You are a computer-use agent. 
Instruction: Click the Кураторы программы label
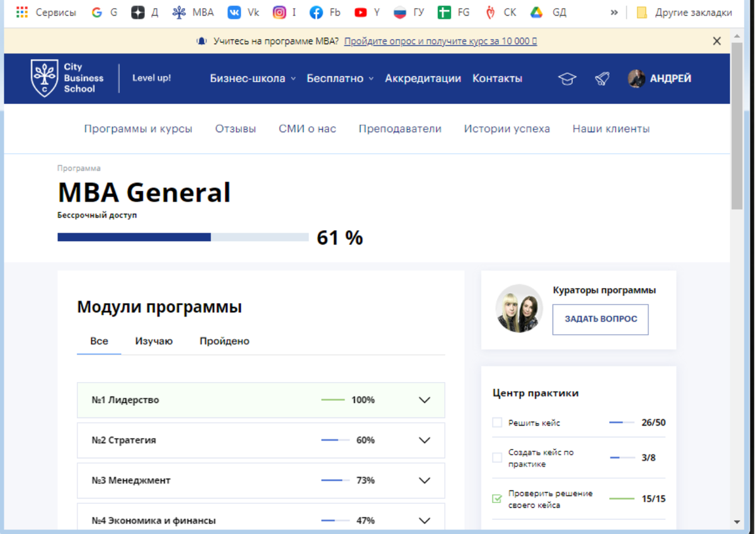coord(604,290)
